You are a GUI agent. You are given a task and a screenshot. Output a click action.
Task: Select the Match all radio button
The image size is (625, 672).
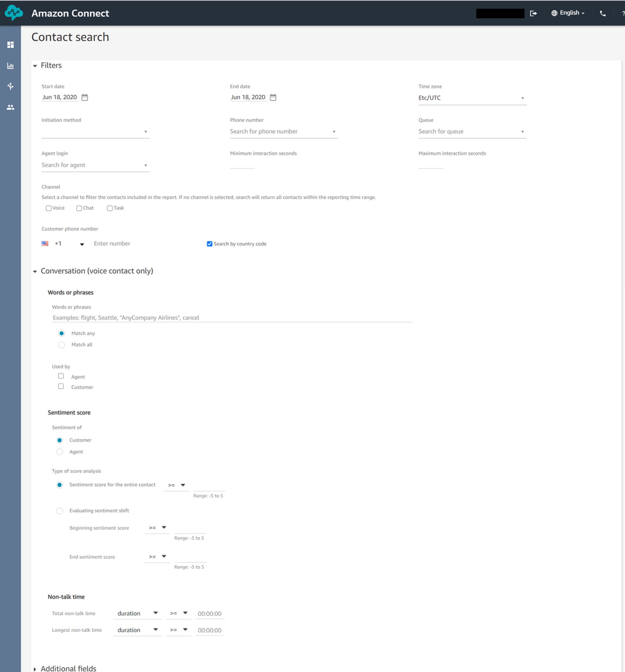click(x=61, y=345)
